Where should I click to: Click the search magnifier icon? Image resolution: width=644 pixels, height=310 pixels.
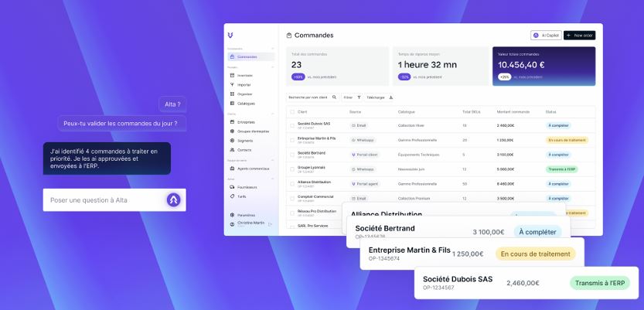tap(334, 97)
